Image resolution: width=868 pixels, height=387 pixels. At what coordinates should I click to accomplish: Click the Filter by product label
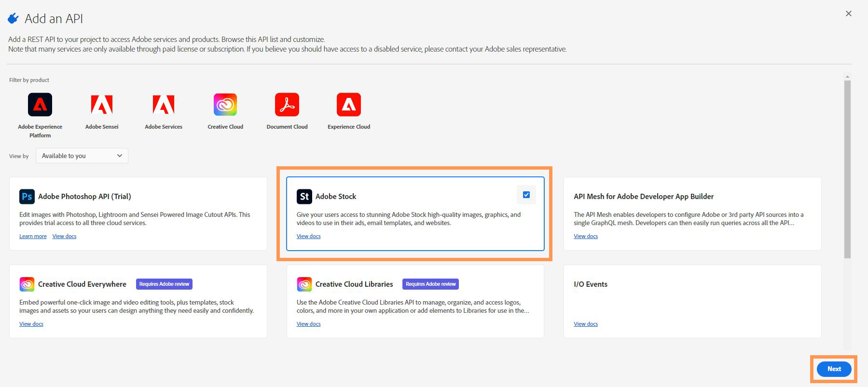click(x=29, y=80)
